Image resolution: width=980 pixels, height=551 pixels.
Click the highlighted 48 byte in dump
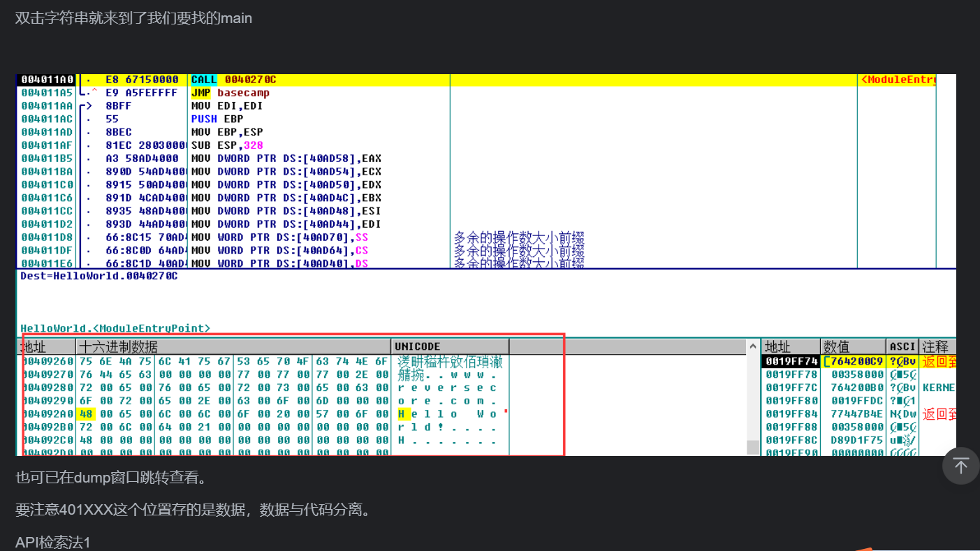click(86, 414)
